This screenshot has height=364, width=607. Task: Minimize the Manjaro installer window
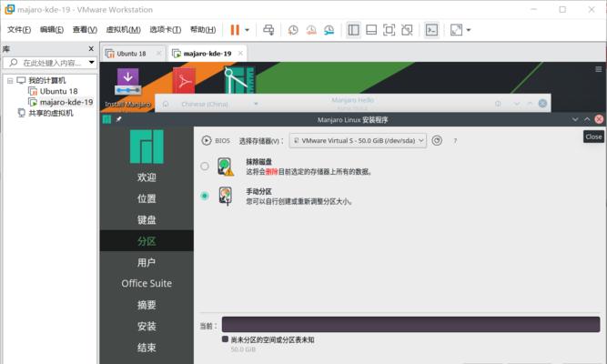click(575, 119)
